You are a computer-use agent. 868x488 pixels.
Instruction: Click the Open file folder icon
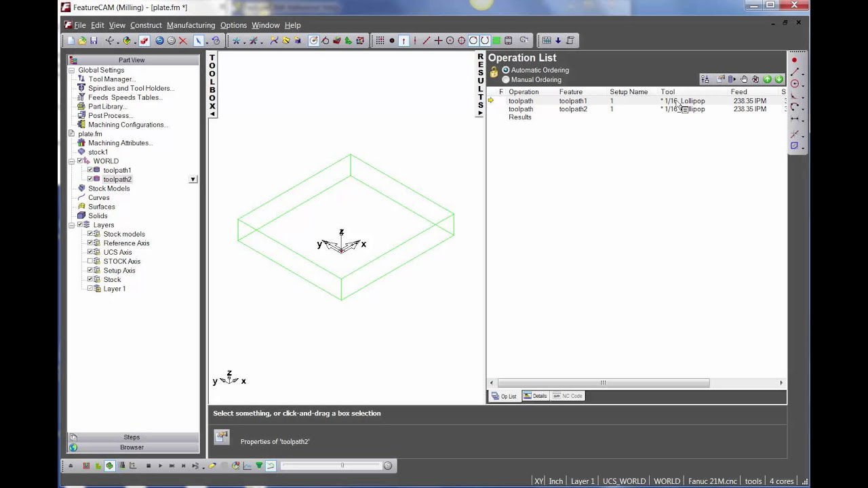tap(82, 41)
